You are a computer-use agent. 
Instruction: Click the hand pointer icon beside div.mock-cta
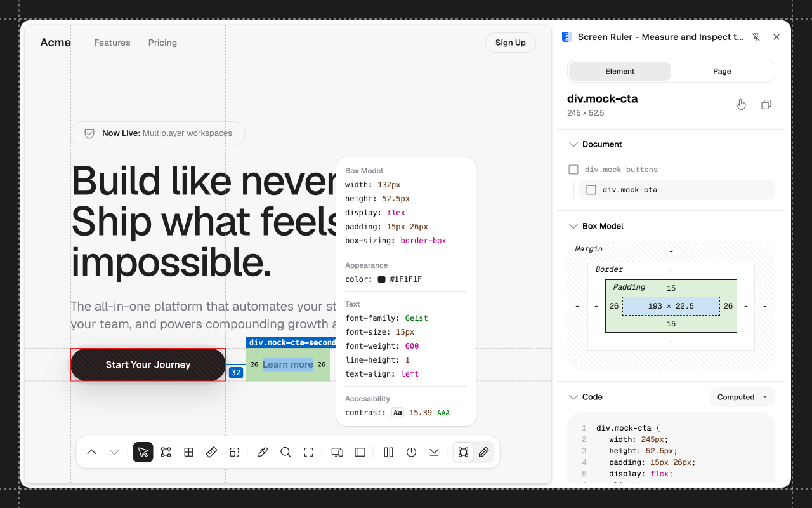(x=741, y=105)
